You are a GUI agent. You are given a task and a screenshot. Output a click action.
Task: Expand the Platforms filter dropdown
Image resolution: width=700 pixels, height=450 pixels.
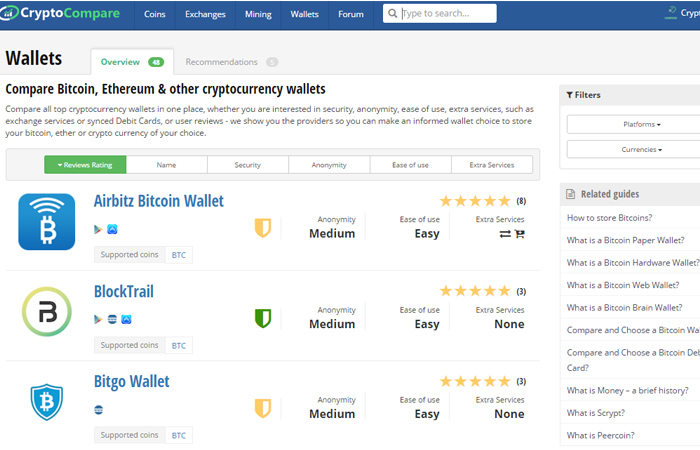coord(642,125)
